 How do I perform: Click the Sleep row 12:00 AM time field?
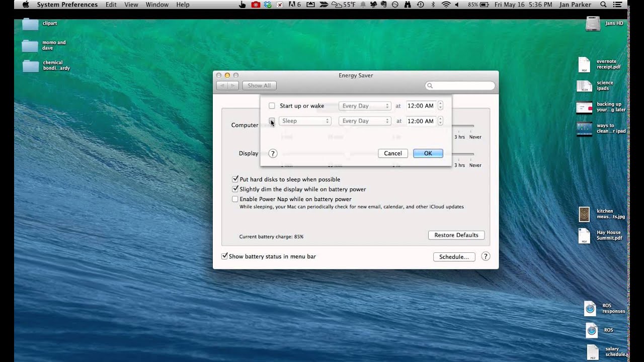421,121
